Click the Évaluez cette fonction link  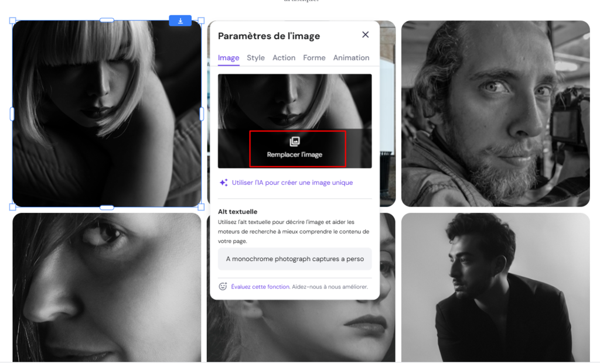coord(260,286)
